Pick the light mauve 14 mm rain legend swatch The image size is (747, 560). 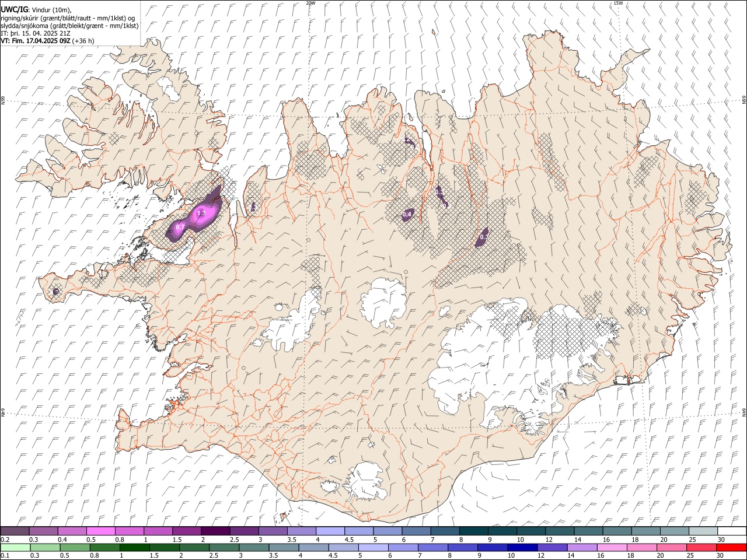(x=582, y=548)
